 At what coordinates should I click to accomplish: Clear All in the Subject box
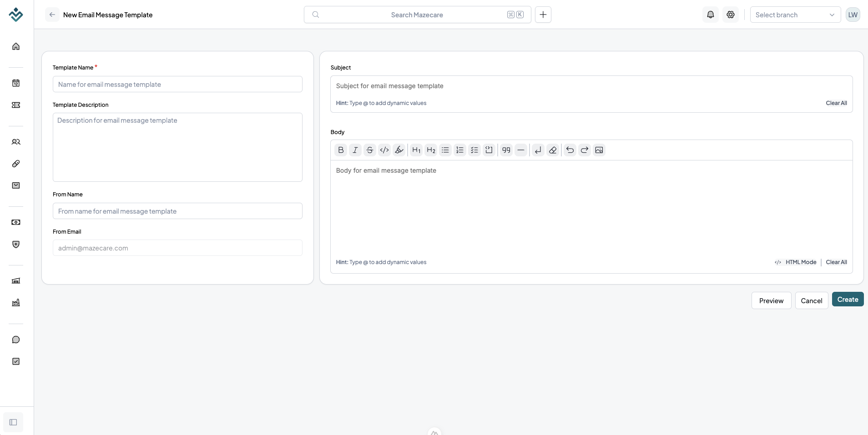[x=836, y=103]
